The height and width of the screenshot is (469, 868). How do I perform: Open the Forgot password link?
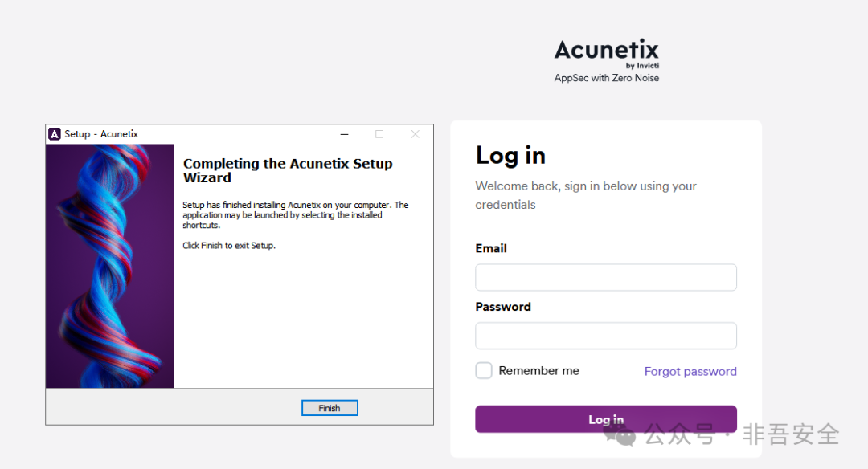click(x=690, y=371)
